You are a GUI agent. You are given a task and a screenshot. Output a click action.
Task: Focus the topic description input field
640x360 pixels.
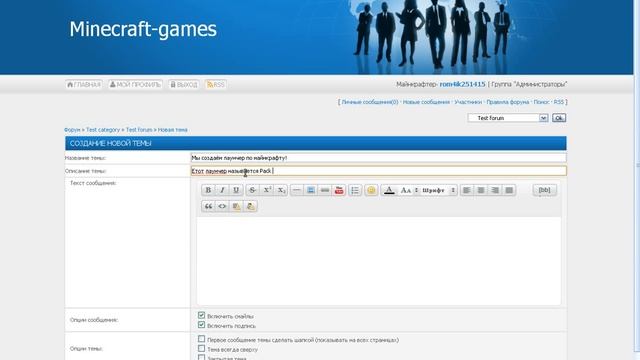(378, 171)
